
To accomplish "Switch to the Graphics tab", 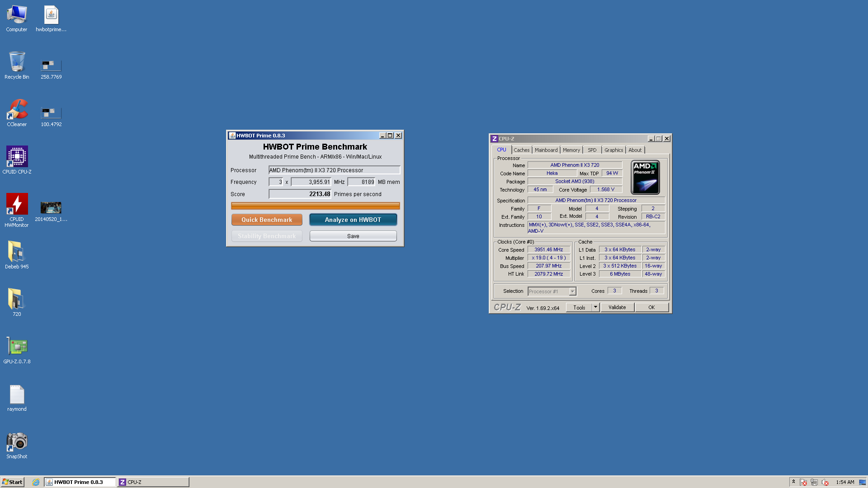I will point(613,150).
